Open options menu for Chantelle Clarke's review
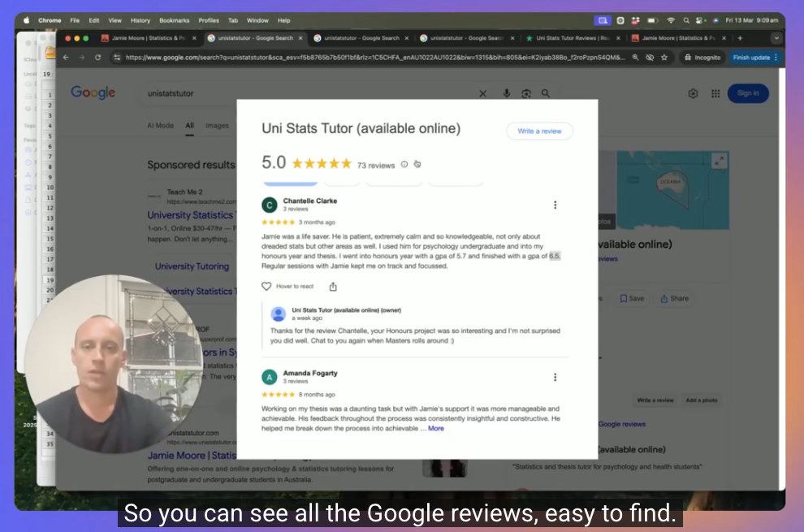The width and height of the screenshot is (804, 532). tap(555, 205)
